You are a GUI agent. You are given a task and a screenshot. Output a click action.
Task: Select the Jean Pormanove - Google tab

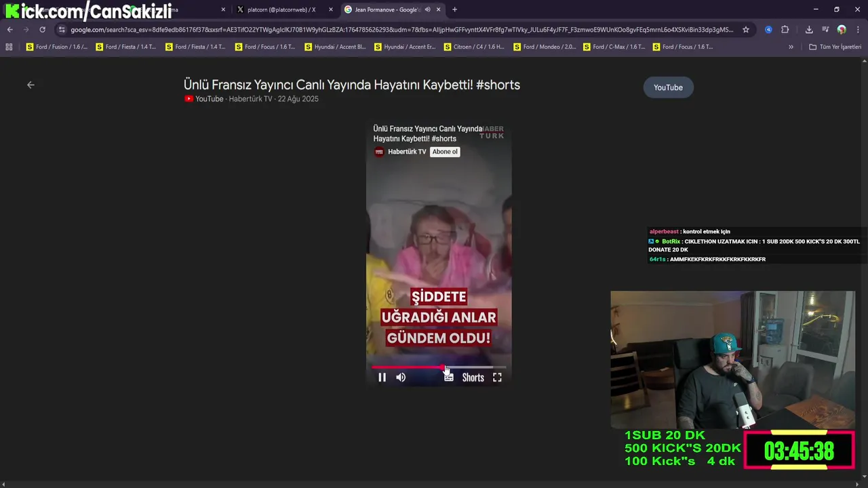(x=388, y=9)
